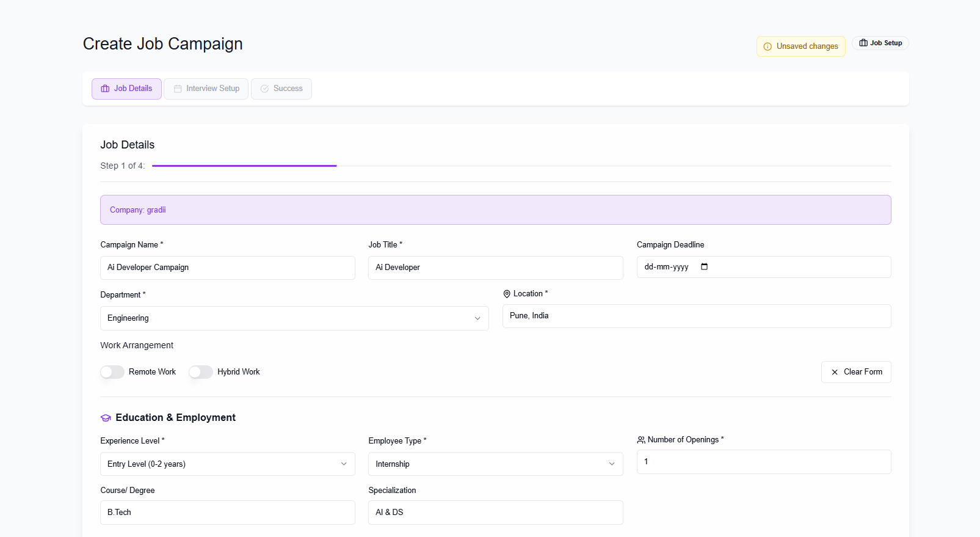
Task: Click the info icon beside Unsaved changes
Action: (768, 46)
